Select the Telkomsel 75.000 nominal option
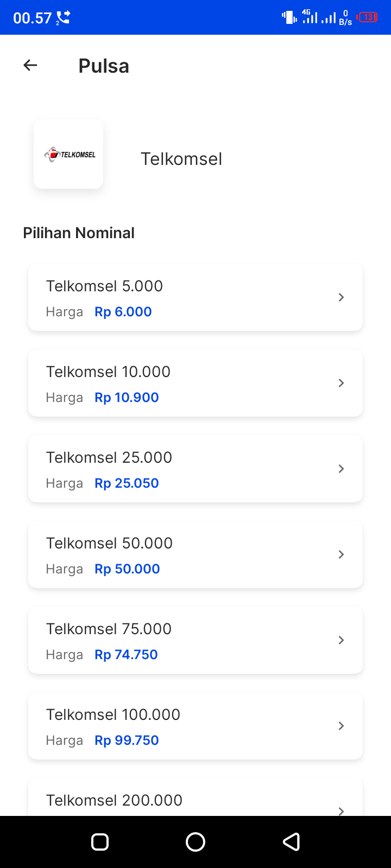Viewport: 391px width, 868px height. pos(195,640)
